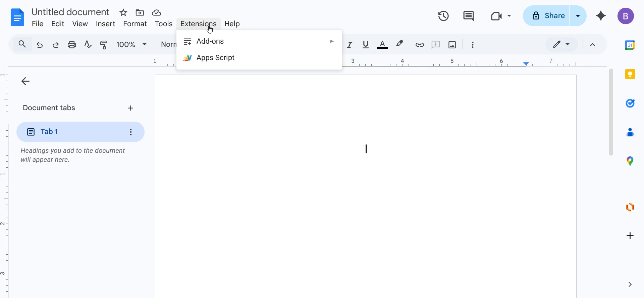Insert an image from toolbar
This screenshot has width=644, height=298.
452,45
